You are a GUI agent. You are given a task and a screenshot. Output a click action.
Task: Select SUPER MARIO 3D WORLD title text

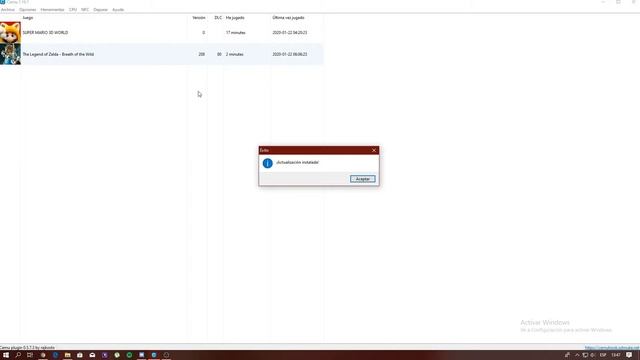45,33
